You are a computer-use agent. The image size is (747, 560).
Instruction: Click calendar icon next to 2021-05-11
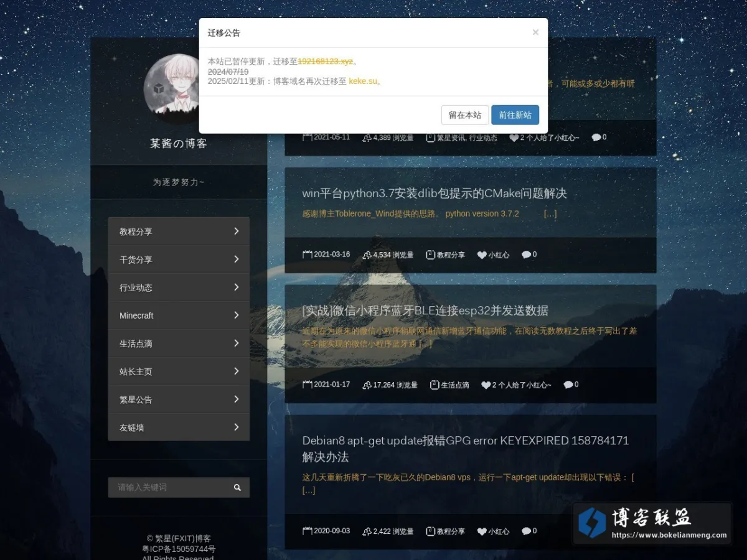click(308, 137)
